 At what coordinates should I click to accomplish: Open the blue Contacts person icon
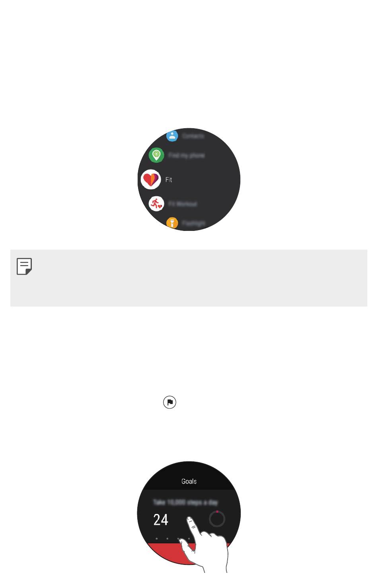(x=172, y=135)
